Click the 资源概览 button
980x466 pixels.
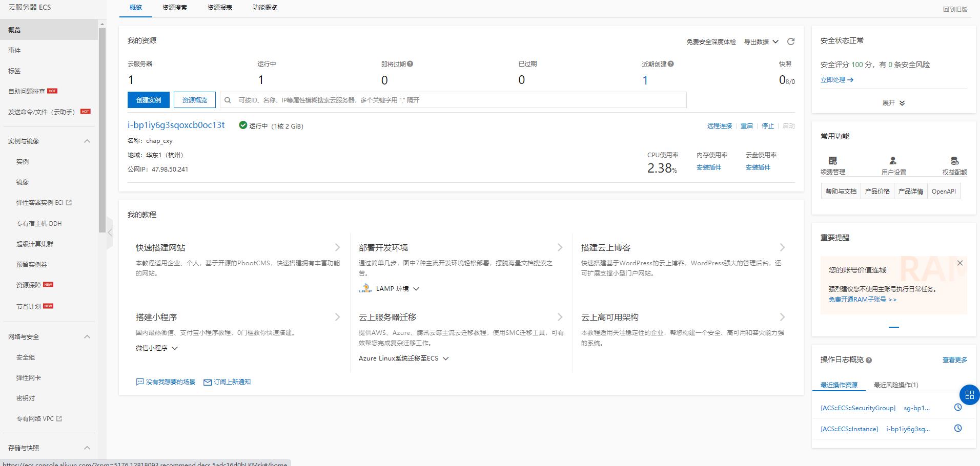(x=195, y=100)
